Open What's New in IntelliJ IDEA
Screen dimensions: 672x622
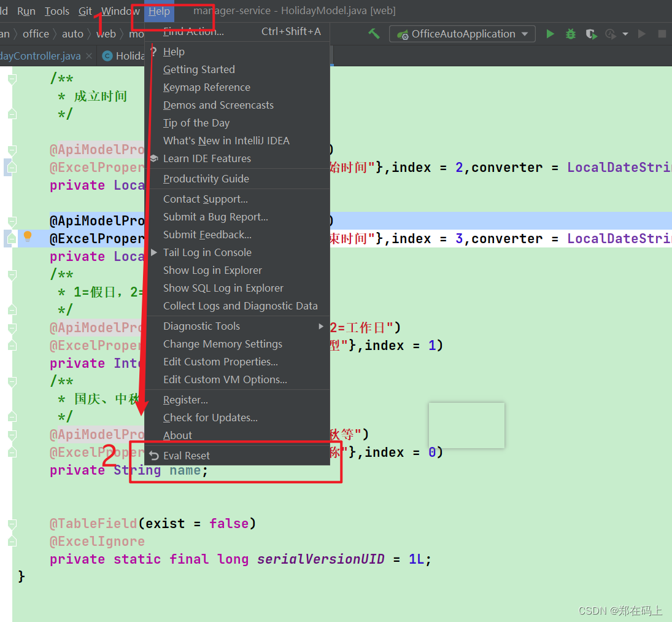tap(238, 141)
